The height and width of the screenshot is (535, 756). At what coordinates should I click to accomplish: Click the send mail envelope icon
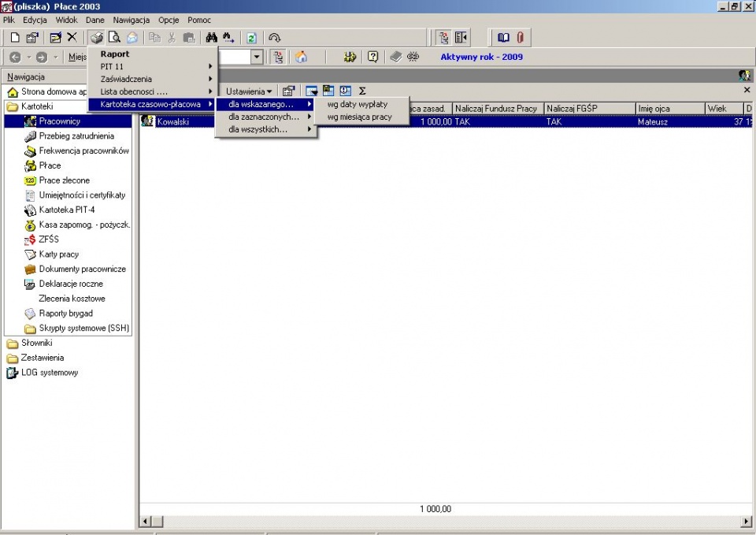pos(132,38)
